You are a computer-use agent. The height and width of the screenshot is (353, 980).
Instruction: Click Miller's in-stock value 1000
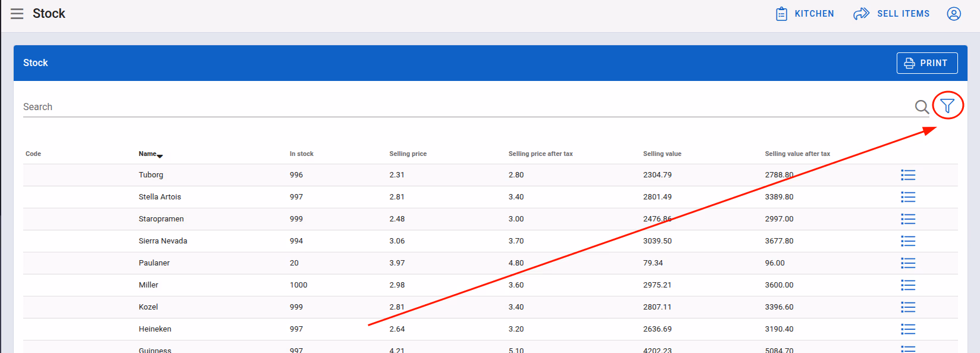point(299,285)
